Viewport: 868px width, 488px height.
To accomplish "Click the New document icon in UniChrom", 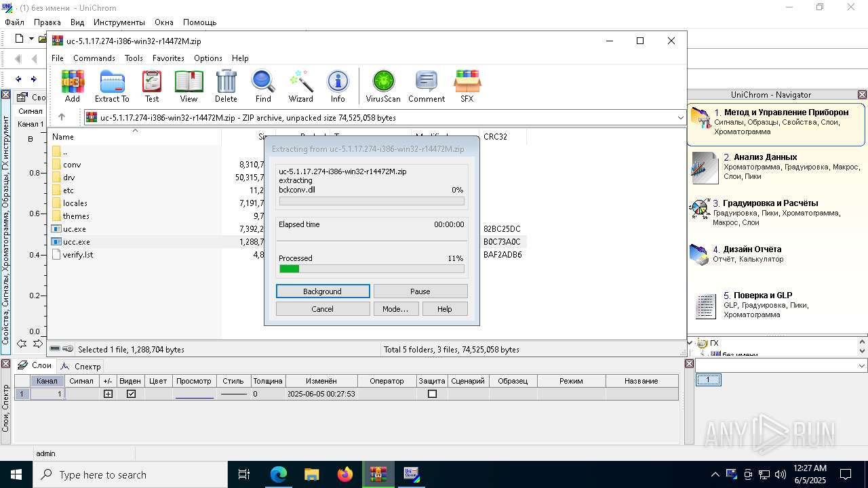I will tap(19, 39).
